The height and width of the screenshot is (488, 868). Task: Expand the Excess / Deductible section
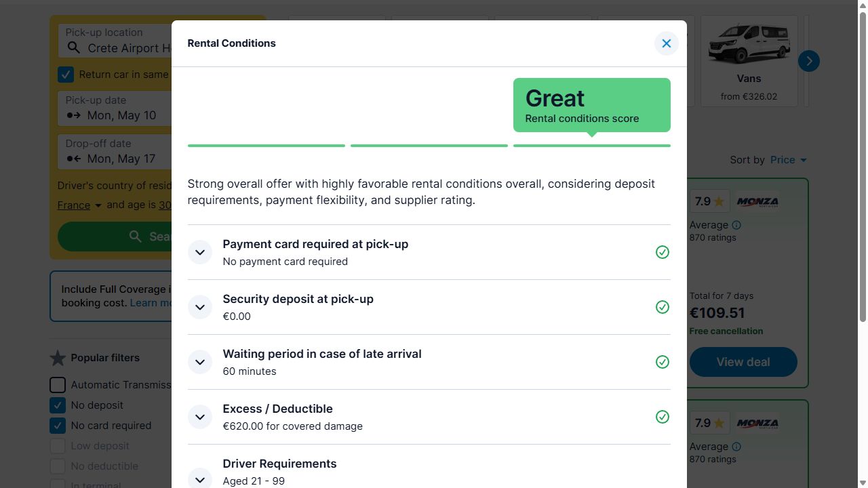point(200,417)
